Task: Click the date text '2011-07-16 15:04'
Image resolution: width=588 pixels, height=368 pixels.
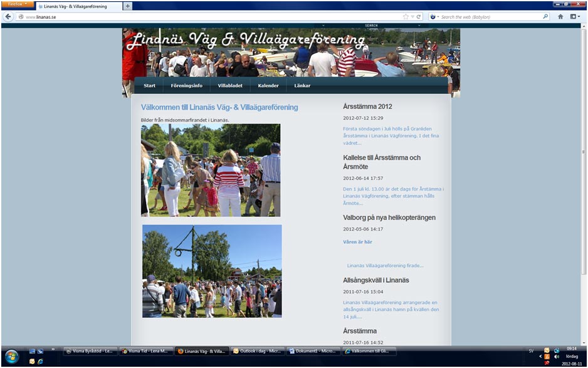Action: click(363, 292)
